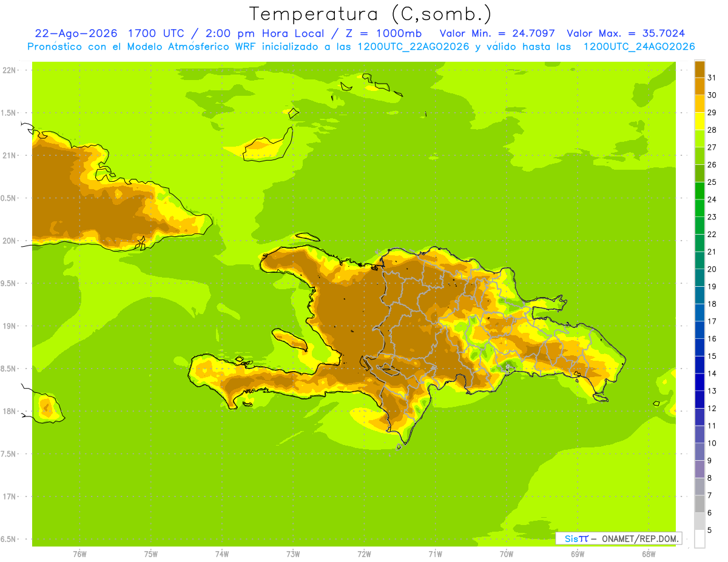Click the "71W" longitude axis label
Screen dimensions: 728x562
pos(435,554)
